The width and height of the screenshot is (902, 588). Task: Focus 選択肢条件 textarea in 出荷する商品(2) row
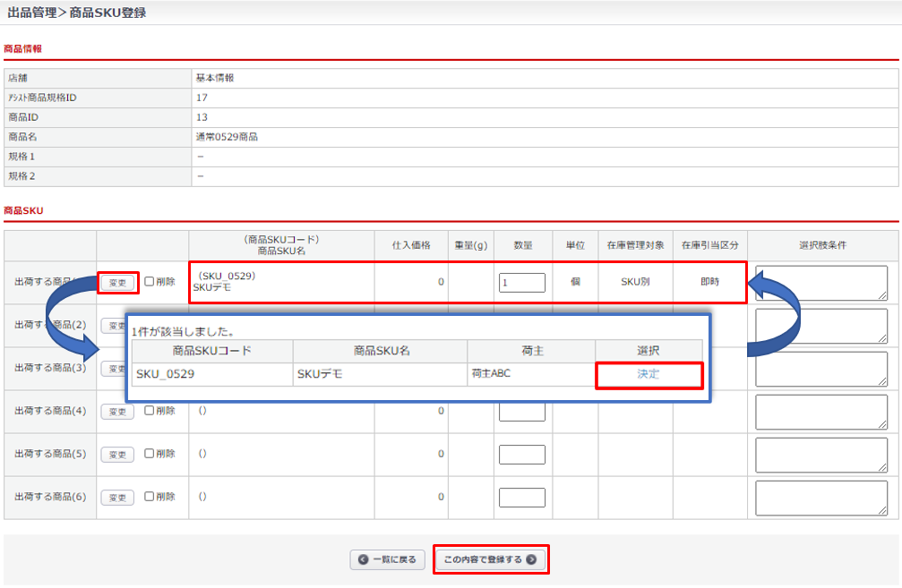tap(821, 326)
